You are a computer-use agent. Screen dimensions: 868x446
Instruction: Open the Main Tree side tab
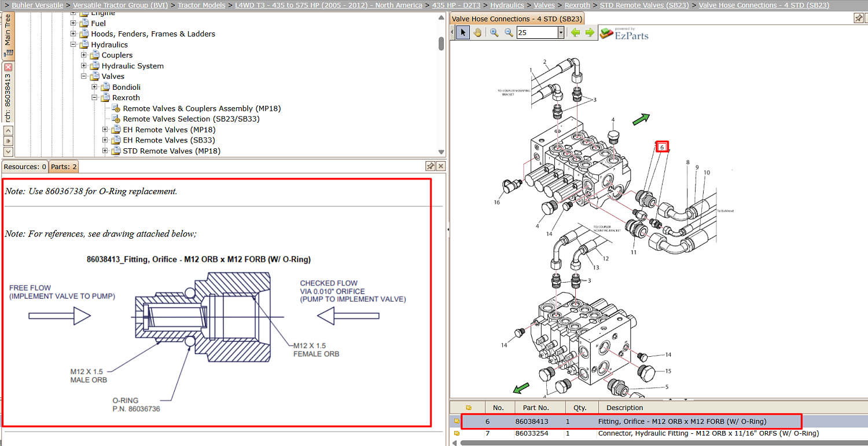(8, 35)
